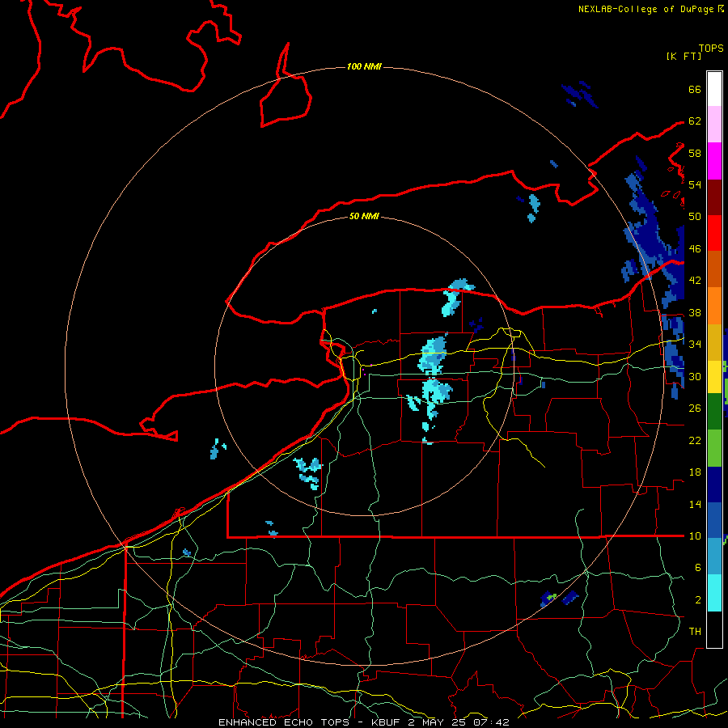Select the dark red legend swatch
The height and width of the screenshot is (728, 728).
(714, 198)
